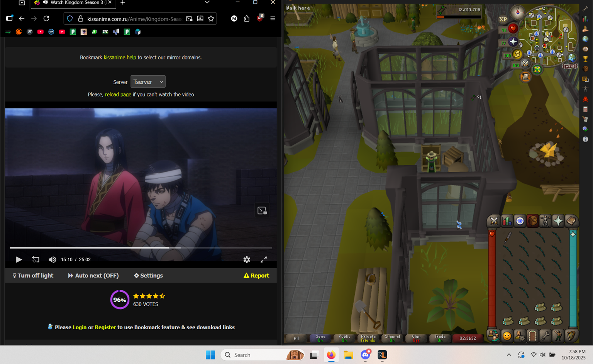Open RuneLite Hiscores trophy sidebar icon

586,59
